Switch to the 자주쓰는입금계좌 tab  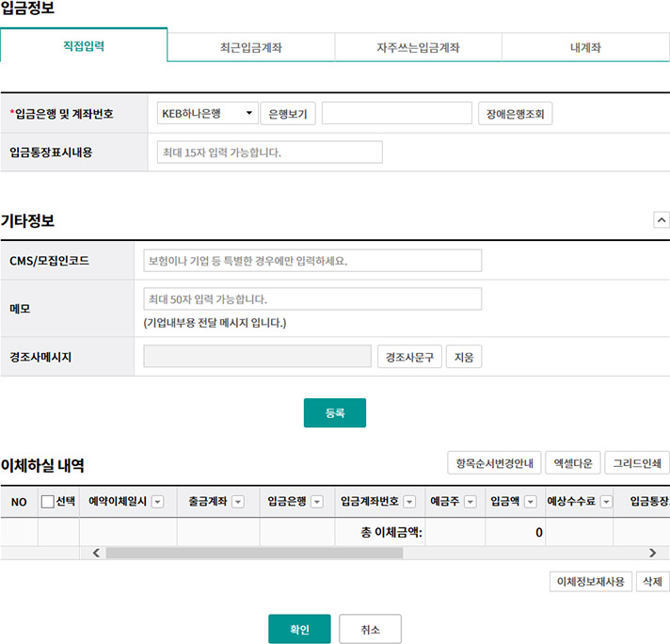point(418,47)
